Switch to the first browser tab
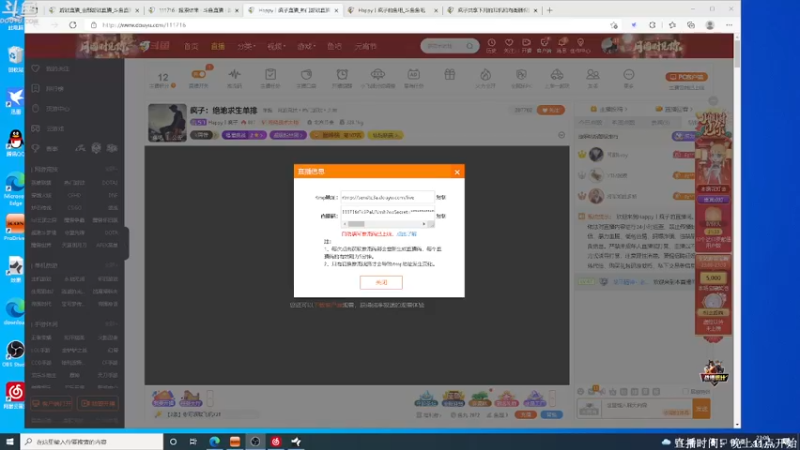The image size is (800, 450). click(x=94, y=10)
